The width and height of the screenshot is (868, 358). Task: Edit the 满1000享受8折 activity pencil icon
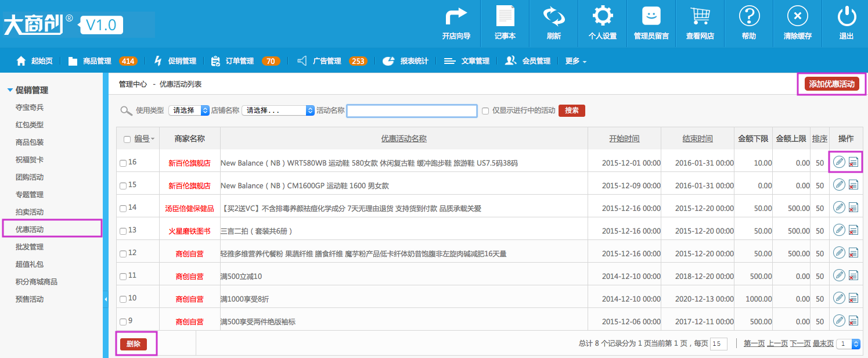point(839,298)
